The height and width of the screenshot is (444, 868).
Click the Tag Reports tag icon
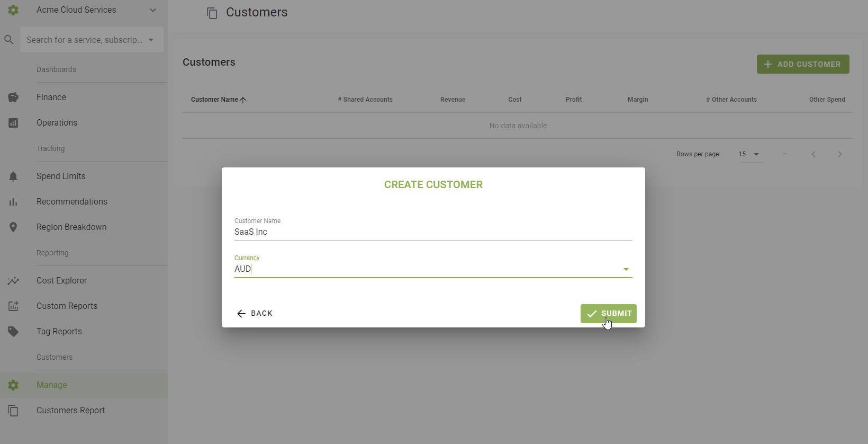click(x=13, y=332)
